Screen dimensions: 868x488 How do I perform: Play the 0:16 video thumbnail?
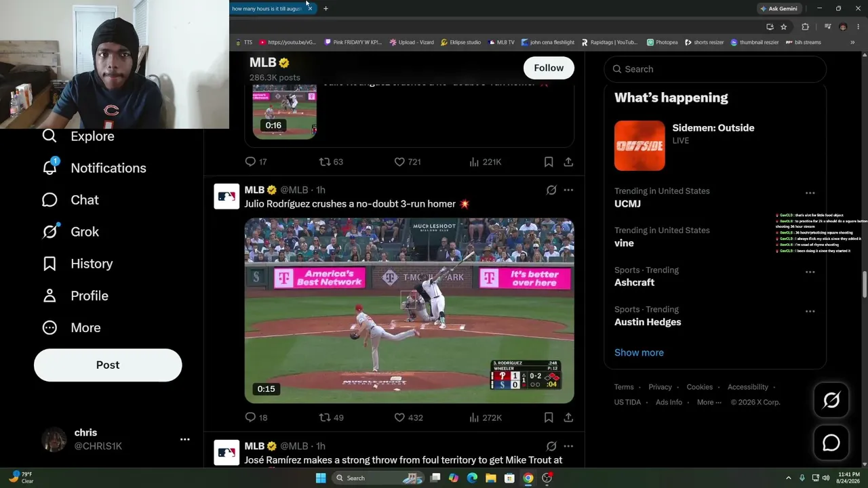click(285, 112)
